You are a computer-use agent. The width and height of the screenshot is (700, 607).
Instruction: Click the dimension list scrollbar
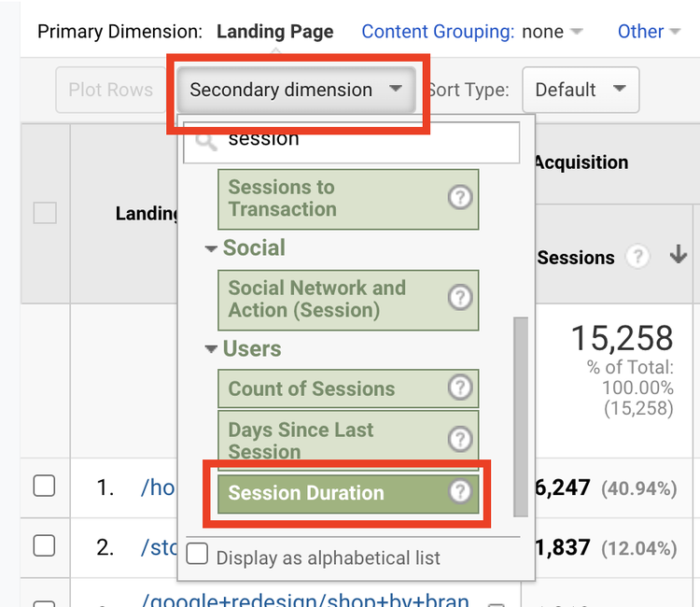click(521, 417)
